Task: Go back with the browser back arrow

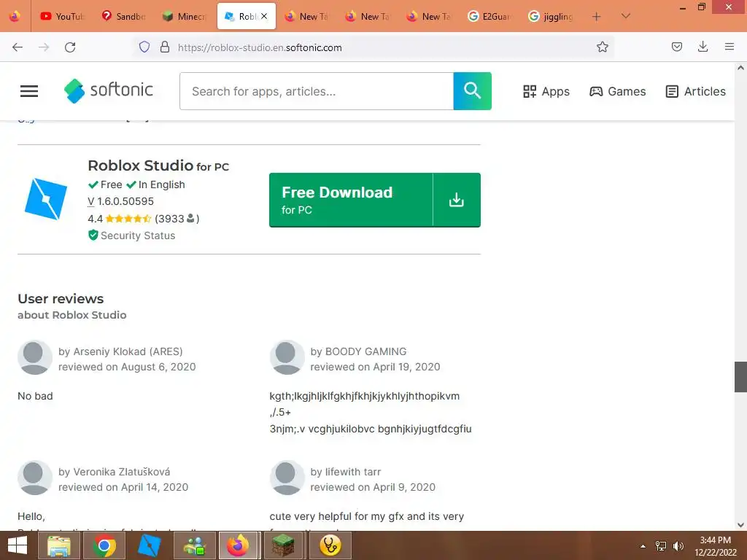Action: tap(18, 47)
